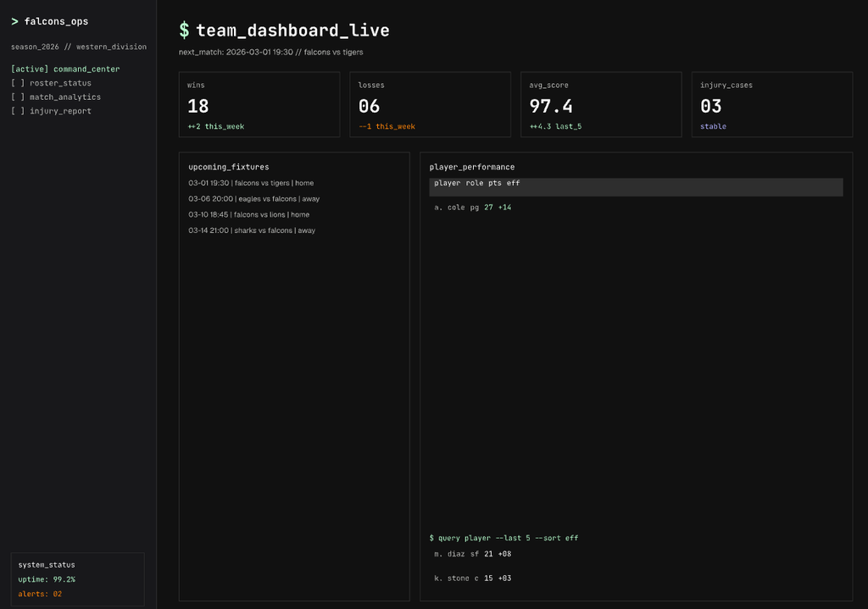Image resolution: width=868 pixels, height=609 pixels.
Task: Click the falcons_ops prompt arrow icon
Action: [x=15, y=21]
